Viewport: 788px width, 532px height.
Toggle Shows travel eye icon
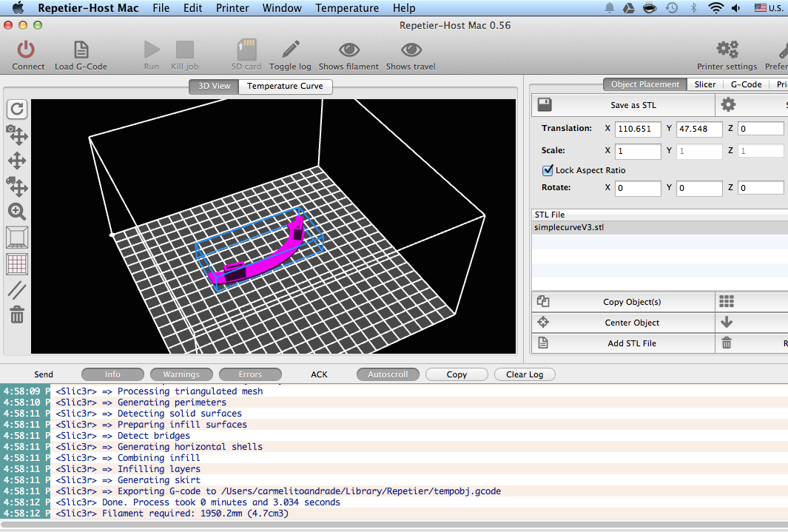click(x=411, y=50)
